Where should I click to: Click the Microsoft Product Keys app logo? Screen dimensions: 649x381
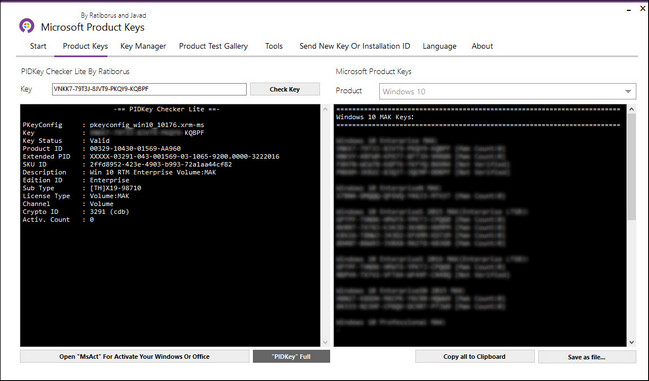tap(26, 26)
